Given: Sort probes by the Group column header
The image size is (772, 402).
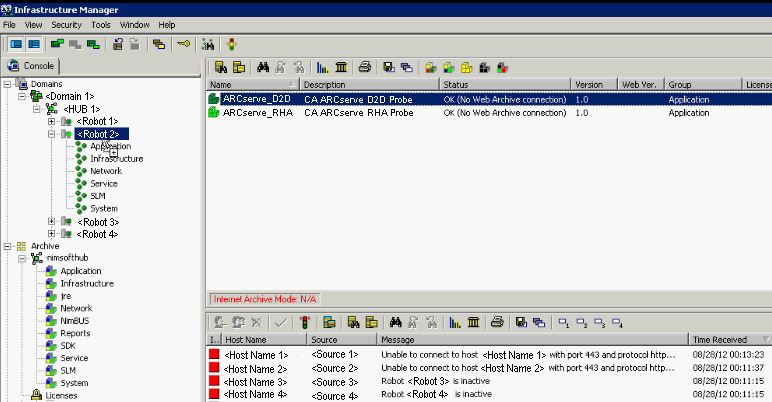Looking at the screenshot, I should [x=703, y=84].
